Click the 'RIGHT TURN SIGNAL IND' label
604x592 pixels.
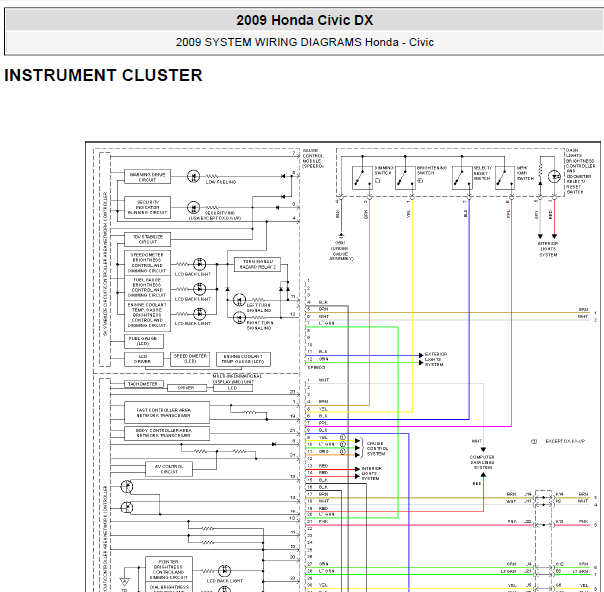260,325
